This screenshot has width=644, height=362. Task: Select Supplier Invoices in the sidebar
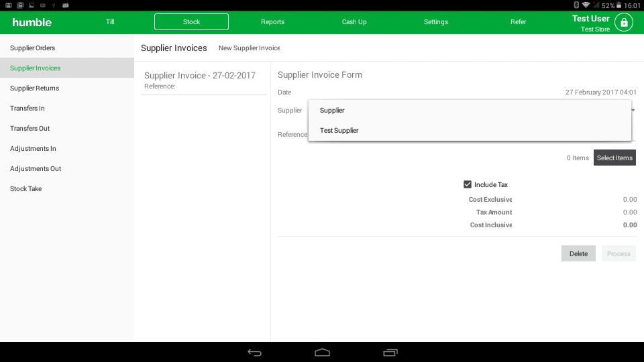(67, 68)
